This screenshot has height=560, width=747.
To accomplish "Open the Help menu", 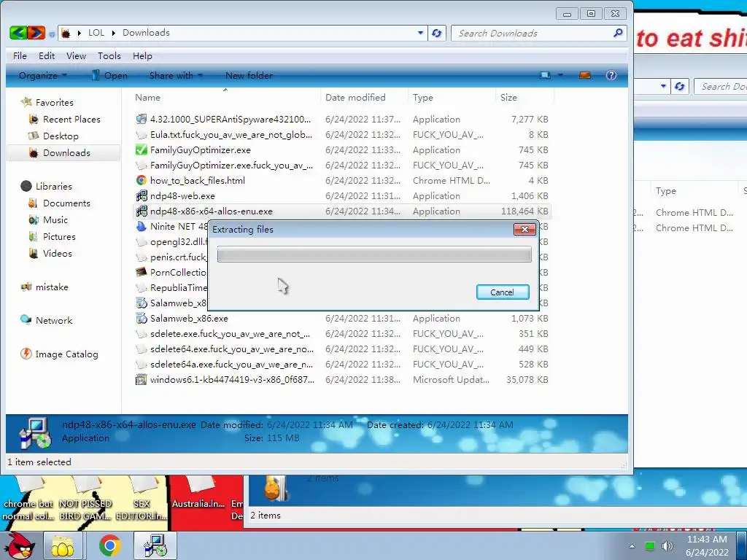I will click(x=142, y=55).
